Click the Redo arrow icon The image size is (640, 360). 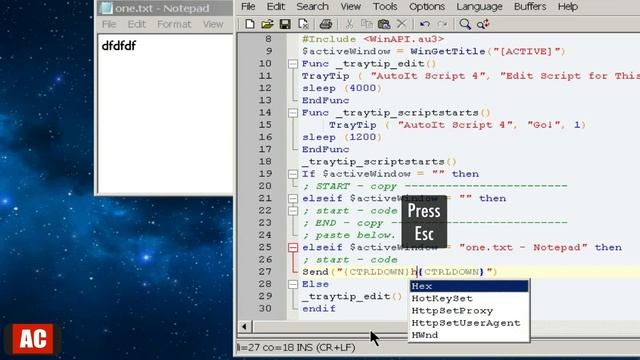442,24
